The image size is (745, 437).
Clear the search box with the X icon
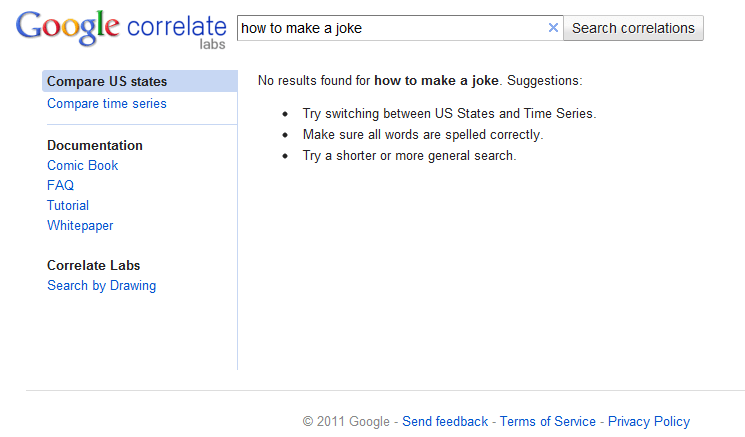click(x=553, y=28)
